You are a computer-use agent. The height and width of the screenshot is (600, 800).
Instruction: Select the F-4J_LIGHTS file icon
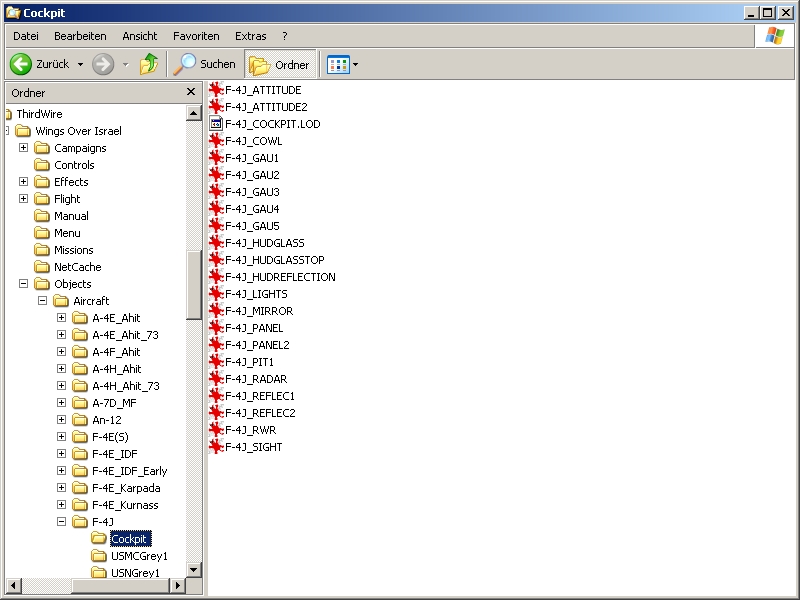216,294
